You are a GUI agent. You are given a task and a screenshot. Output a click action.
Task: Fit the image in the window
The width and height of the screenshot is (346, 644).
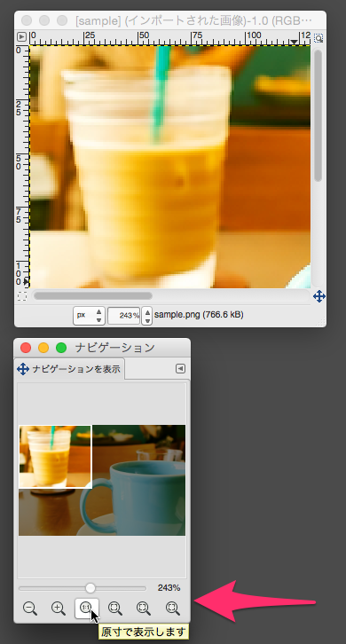pyautogui.click(x=115, y=609)
